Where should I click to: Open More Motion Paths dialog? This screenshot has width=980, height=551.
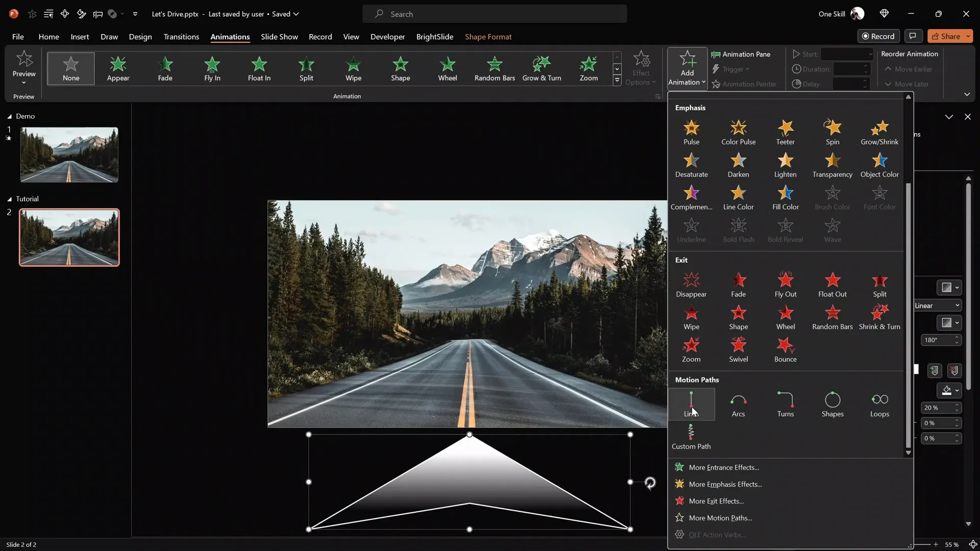pyautogui.click(x=720, y=518)
